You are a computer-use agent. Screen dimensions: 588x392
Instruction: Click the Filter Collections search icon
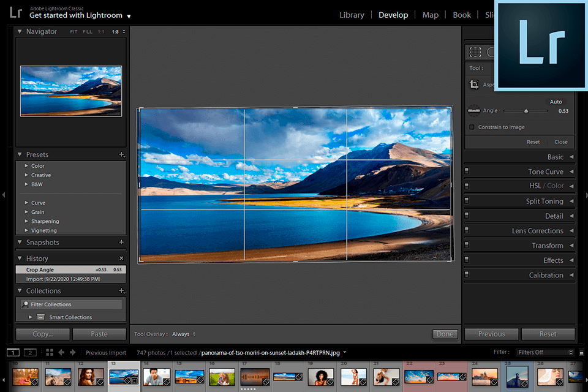coord(25,304)
